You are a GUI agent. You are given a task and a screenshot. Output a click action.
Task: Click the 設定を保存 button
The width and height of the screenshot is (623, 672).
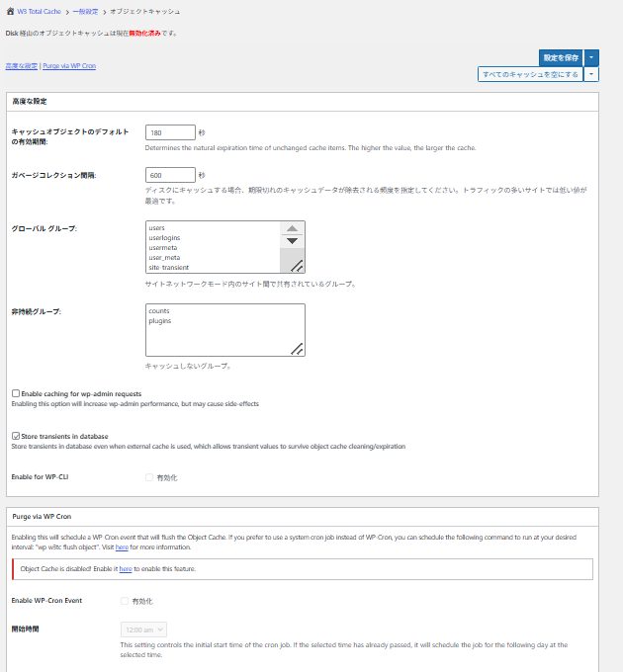pos(561,58)
